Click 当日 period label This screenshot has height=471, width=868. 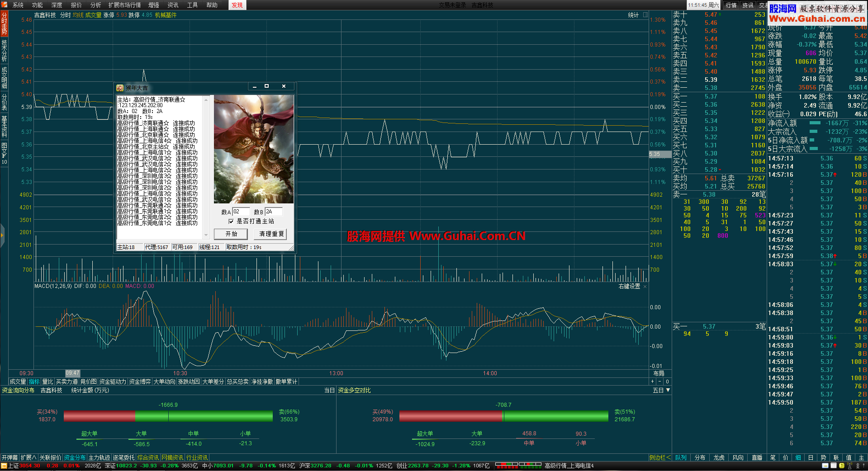coord(329,390)
